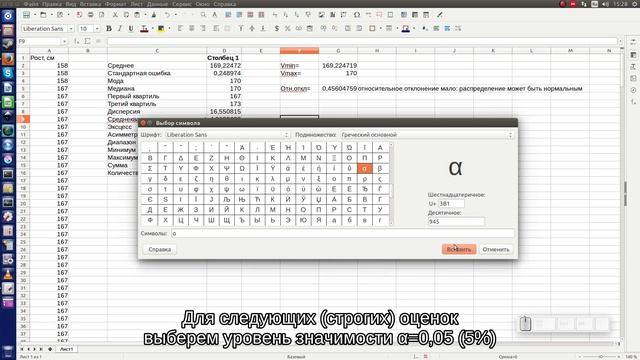This screenshot has width=640, height=360.
Task: Click the Format as currency $ icon
Action: (x=277, y=29)
